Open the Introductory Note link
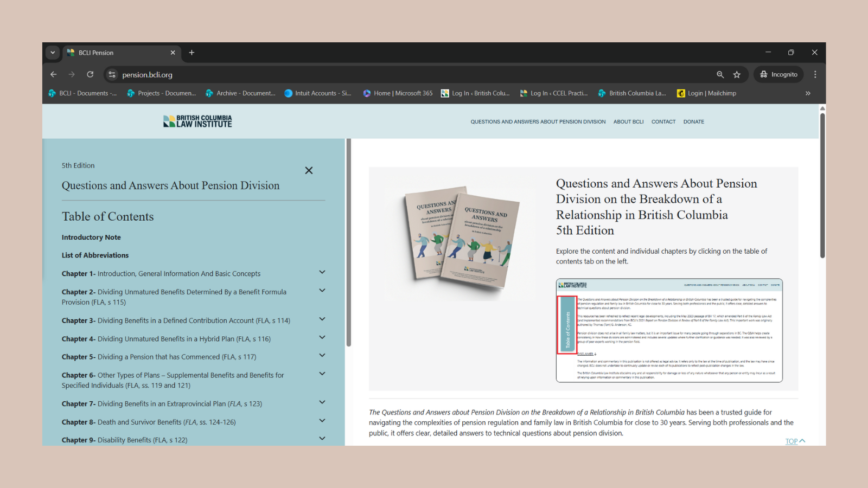Image resolution: width=868 pixels, height=488 pixels. (91, 237)
